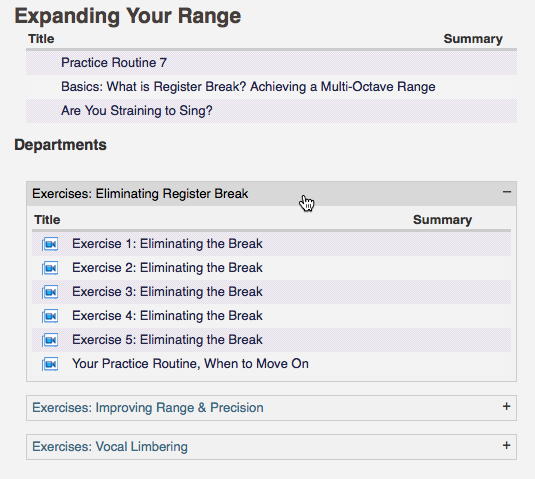This screenshot has width=535, height=479.
Task: Click video icon beside Exercise 4
Action: pos(50,316)
